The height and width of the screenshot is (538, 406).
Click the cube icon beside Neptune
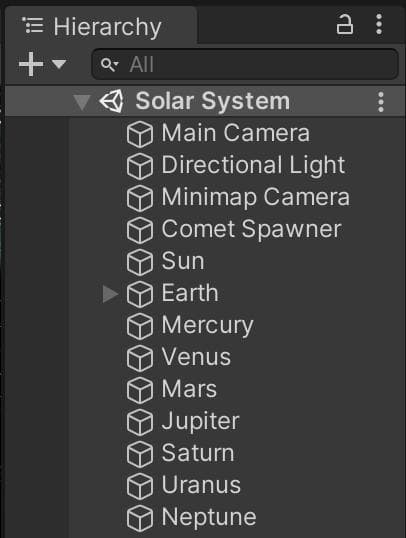140,518
